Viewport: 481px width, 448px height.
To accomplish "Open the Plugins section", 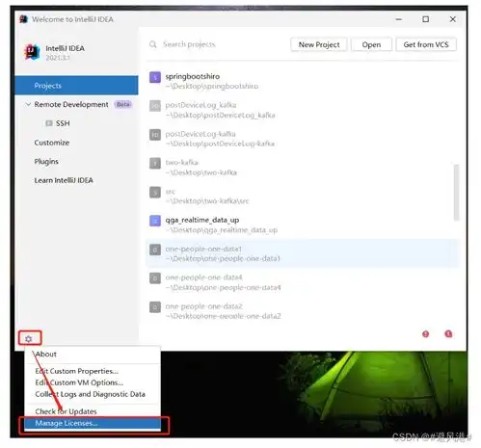I will pos(46,161).
